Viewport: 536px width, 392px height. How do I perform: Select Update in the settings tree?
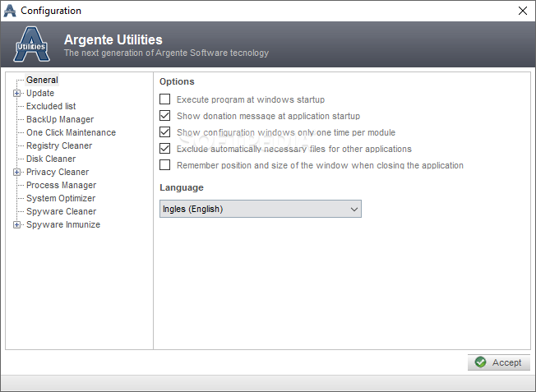point(40,93)
